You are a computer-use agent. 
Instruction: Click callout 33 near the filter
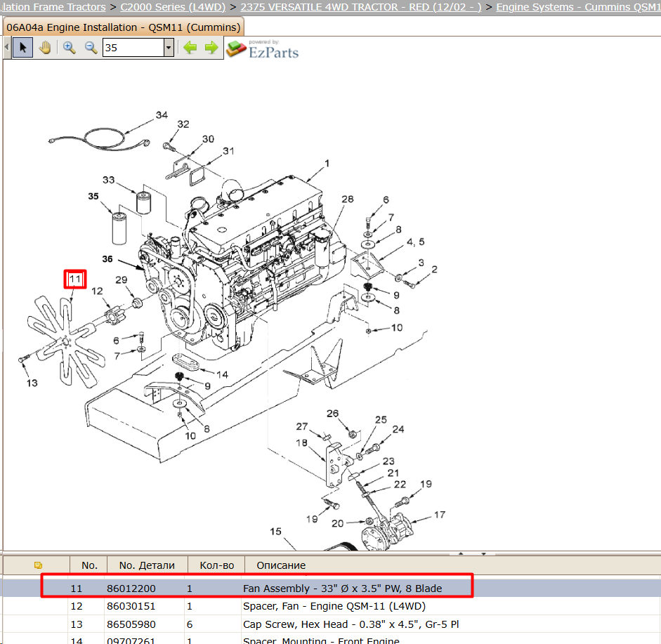109,180
